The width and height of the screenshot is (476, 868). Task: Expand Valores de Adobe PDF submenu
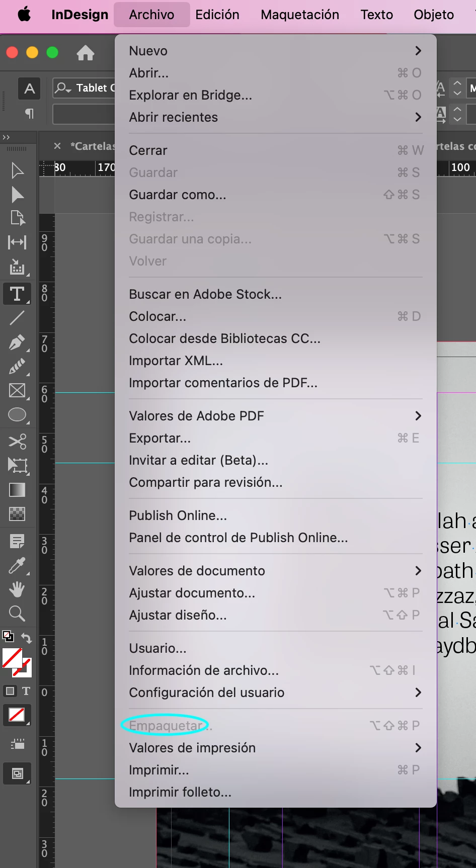coord(418,416)
